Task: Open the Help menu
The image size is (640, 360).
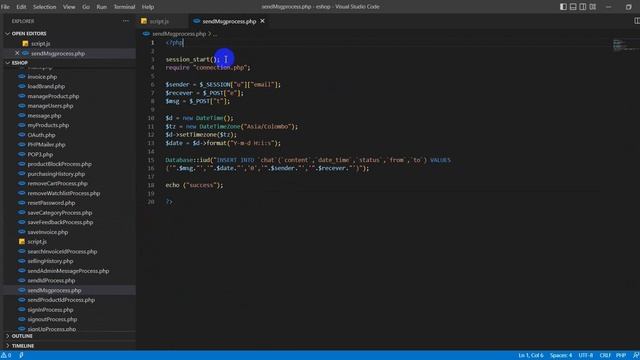Action: [x=148, y=7]
